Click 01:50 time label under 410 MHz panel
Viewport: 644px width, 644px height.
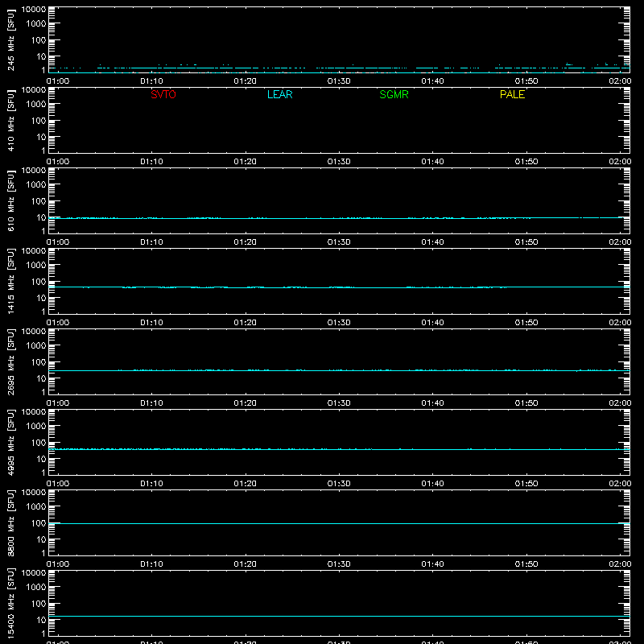coord(526,162)
